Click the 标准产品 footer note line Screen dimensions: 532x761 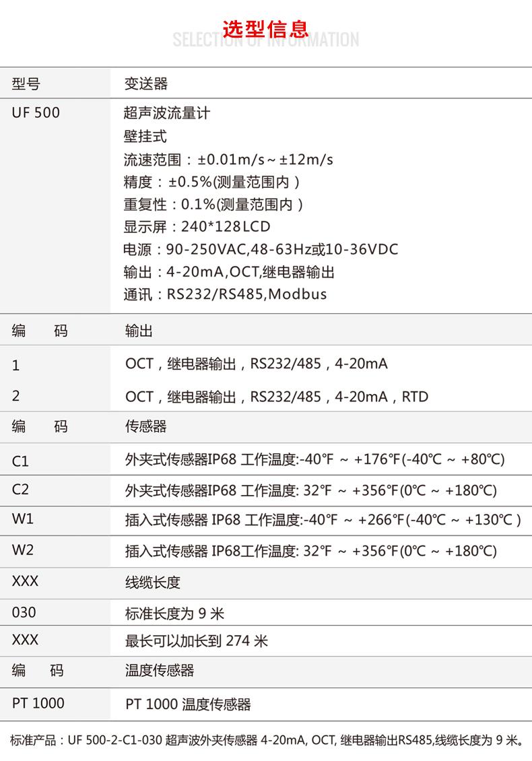266,741
